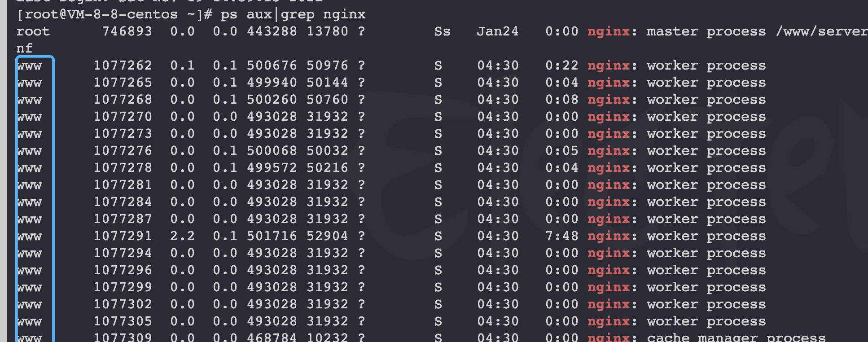The height and width of the screenshot is (342, 868).
Task: Click CPU time 0:05 of PID 1077276
Action: (561, 151)
